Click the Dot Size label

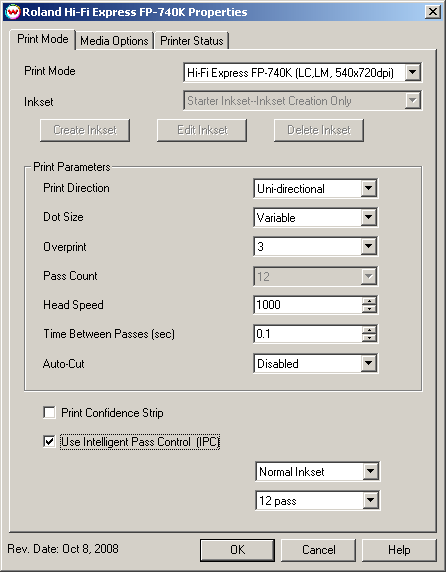(x=63, y=217)
